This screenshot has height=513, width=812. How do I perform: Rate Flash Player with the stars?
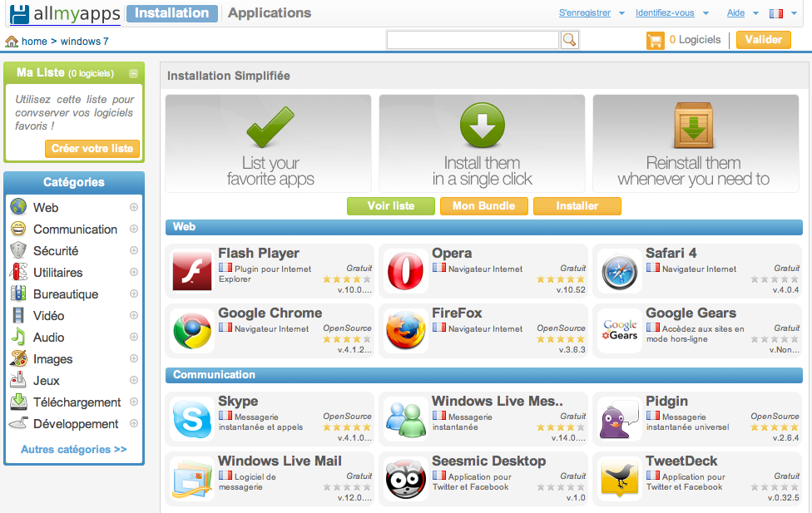click(x=347, y=279)
